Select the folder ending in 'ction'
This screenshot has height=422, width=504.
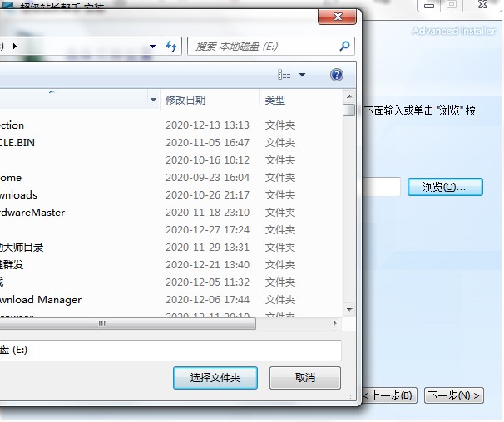pyautogui.click(x=12, y=125)
